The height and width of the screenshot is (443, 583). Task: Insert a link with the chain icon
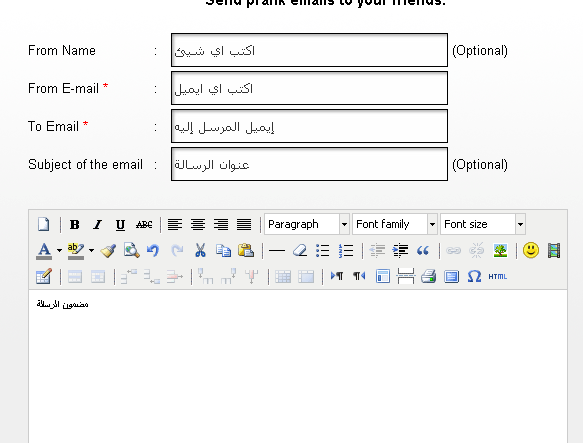(454, 250)
